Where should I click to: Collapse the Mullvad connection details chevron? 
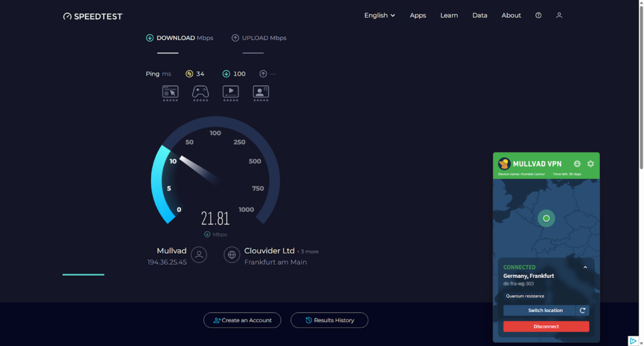click(x=586, y=267)
